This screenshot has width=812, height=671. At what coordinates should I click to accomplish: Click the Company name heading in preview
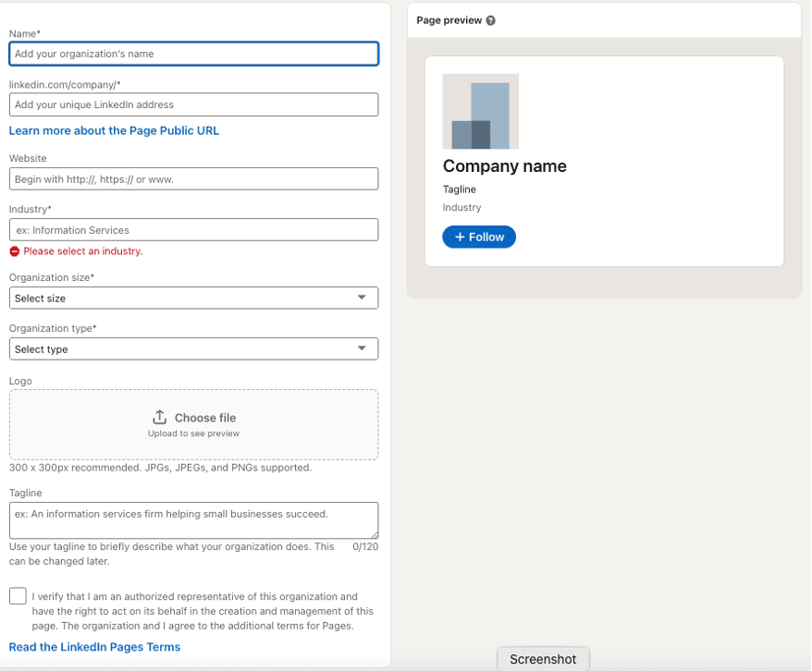(504, 166)
